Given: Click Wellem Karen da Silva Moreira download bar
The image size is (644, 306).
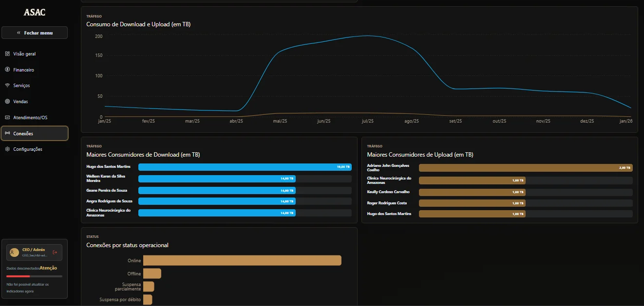Looking at the screenshot, I should click(x=217, y=179).
